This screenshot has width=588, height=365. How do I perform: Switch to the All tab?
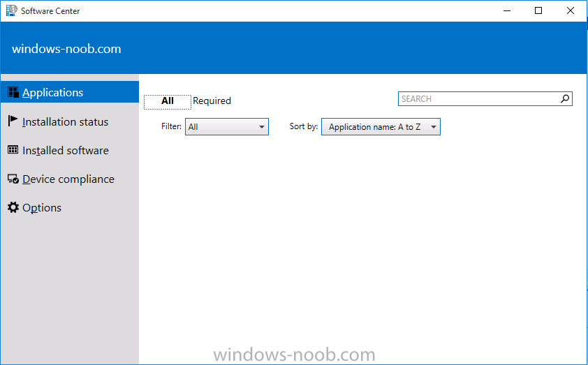click(167, 101)
